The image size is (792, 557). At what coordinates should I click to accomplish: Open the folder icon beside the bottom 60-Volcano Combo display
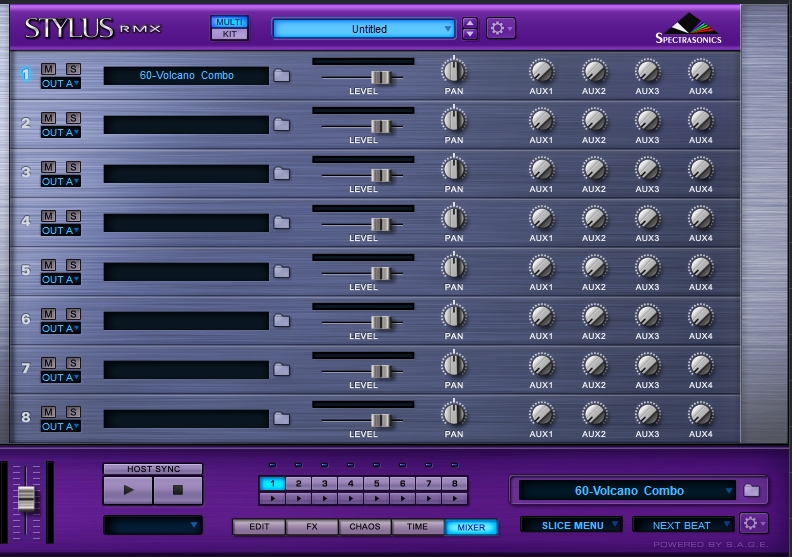752,490
